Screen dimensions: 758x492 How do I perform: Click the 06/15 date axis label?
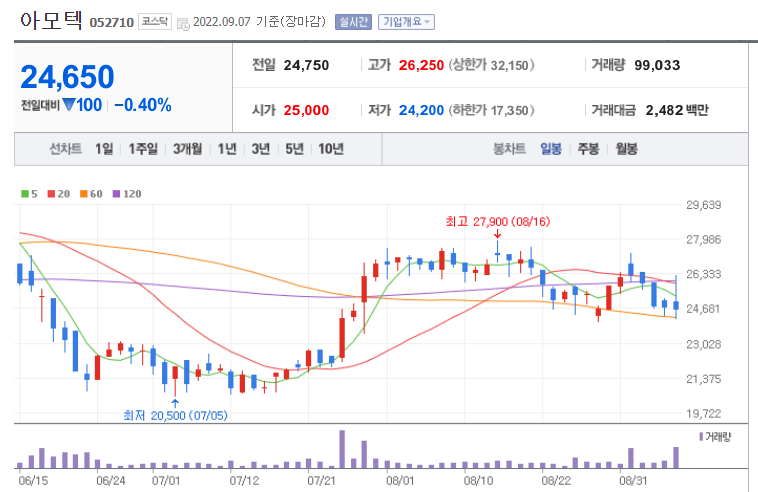click(33, 481)
